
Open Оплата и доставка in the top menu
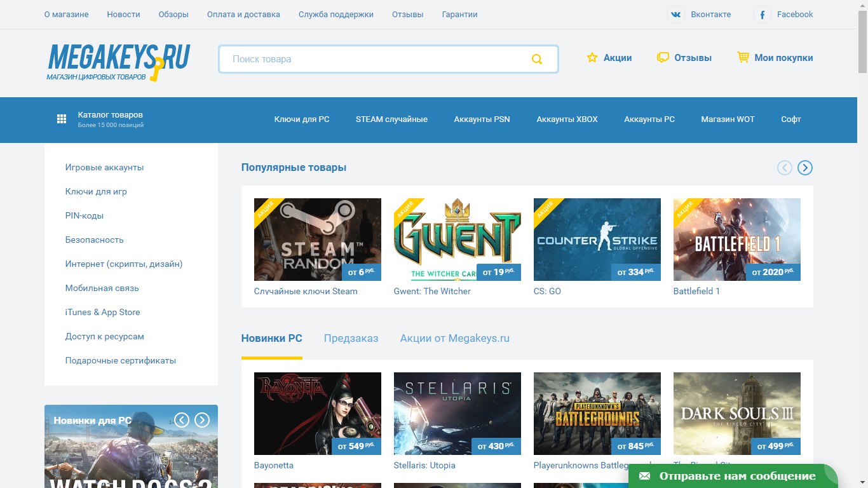[243, 15]
